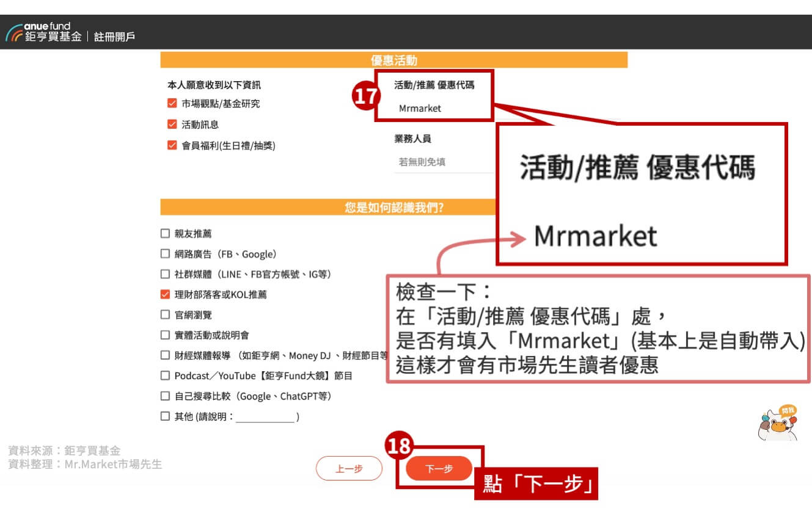Check the 其他 (請說明) checkbox
Screen dimensions: 812x511
165,417
